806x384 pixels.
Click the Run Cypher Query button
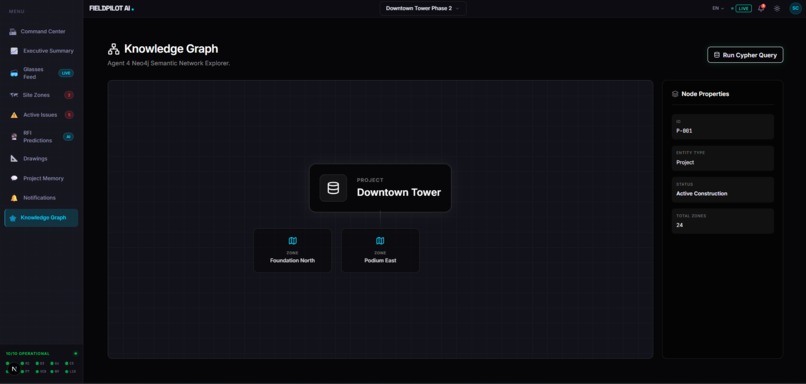coord(745,55)
